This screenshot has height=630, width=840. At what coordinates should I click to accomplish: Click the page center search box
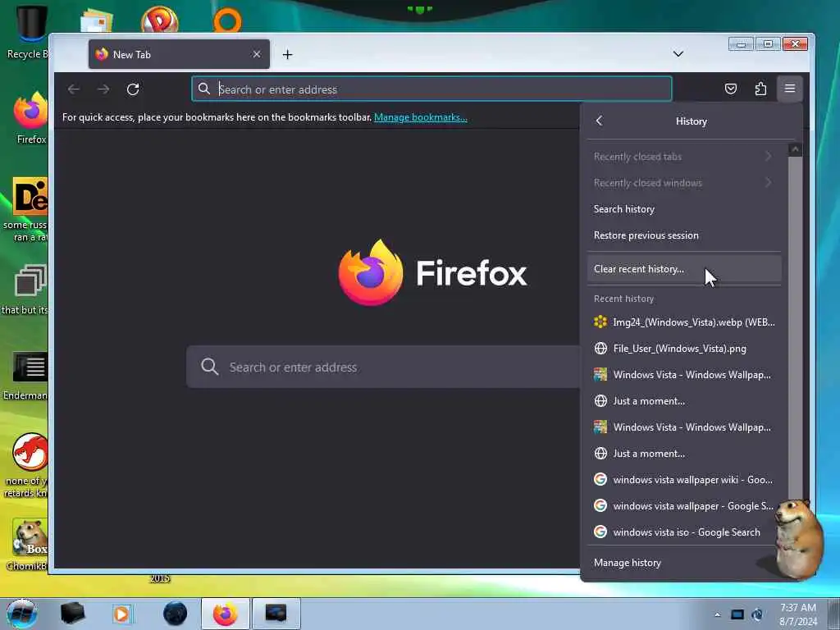coord(383,367)
